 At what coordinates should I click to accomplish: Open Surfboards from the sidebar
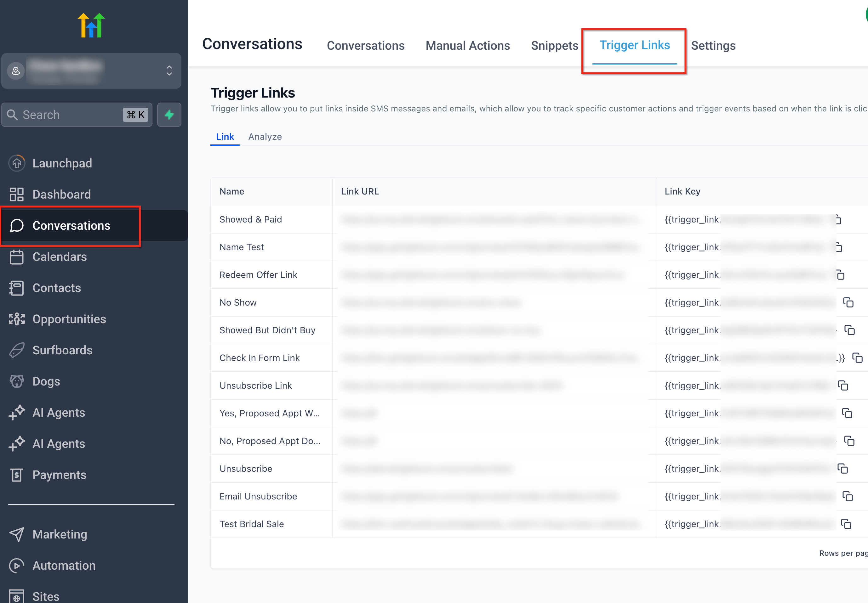pyautogui.click(x=62, y=350)
